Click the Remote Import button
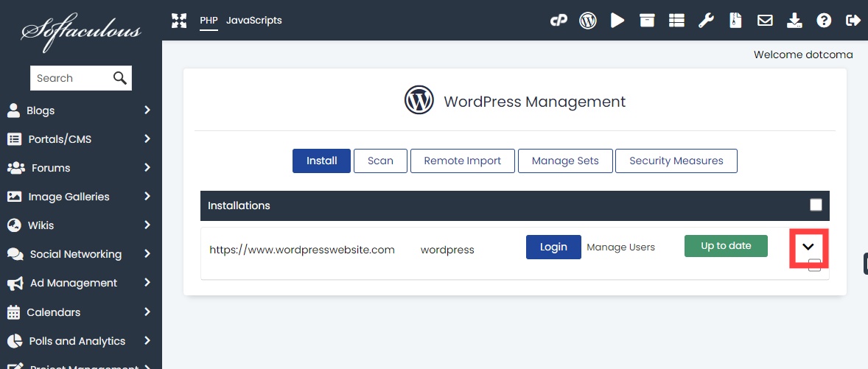Screen dimensions: 868x369 tap(462, 161)
